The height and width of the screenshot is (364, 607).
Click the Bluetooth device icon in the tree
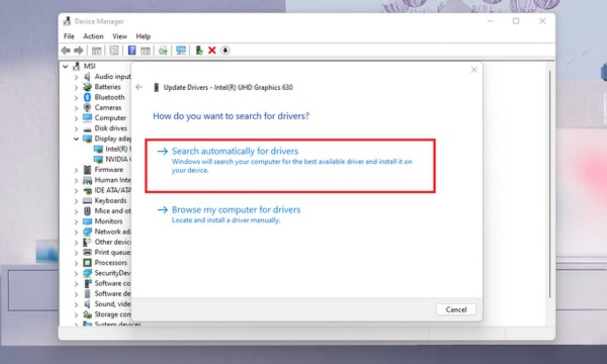87,97
